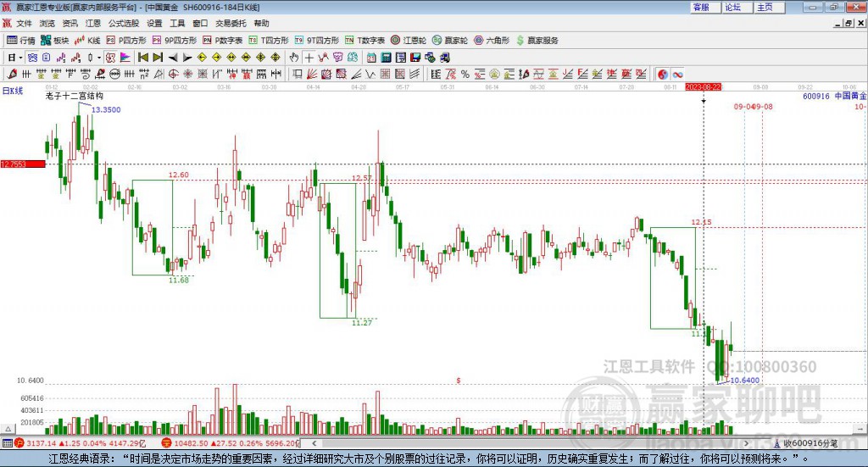Open the 文件 menu
The image size is (868, 467).
pyautogui.click(x=24, y=23)
